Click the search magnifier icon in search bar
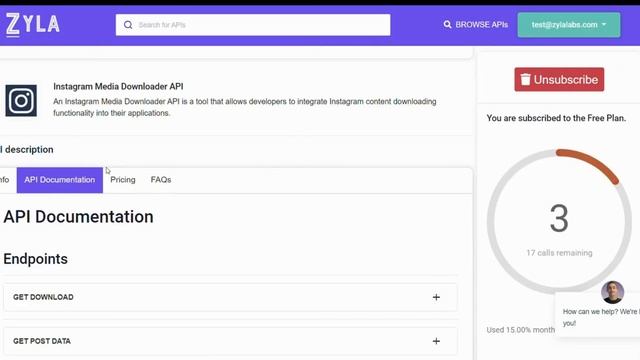The image size is (640, 360). pos(128,25)
